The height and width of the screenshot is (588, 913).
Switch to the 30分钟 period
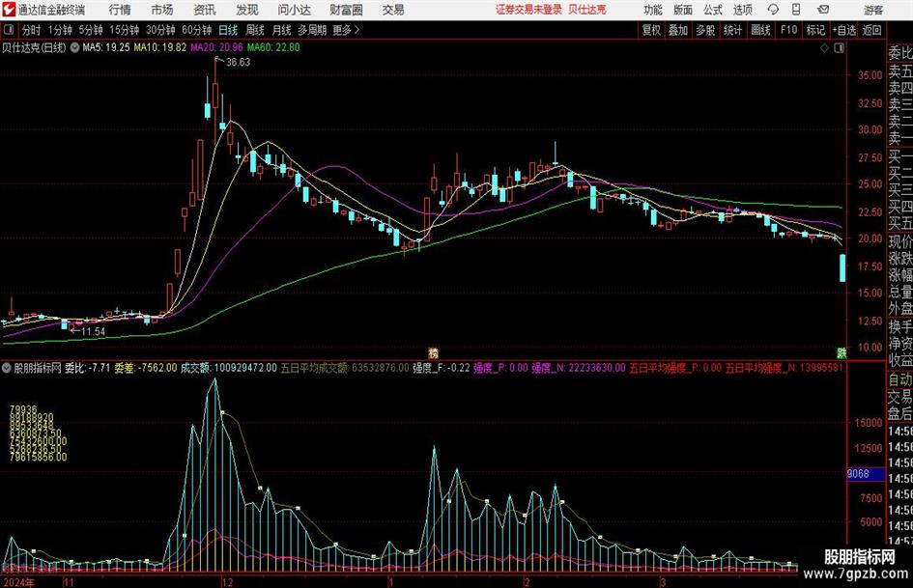coord(160,30)
